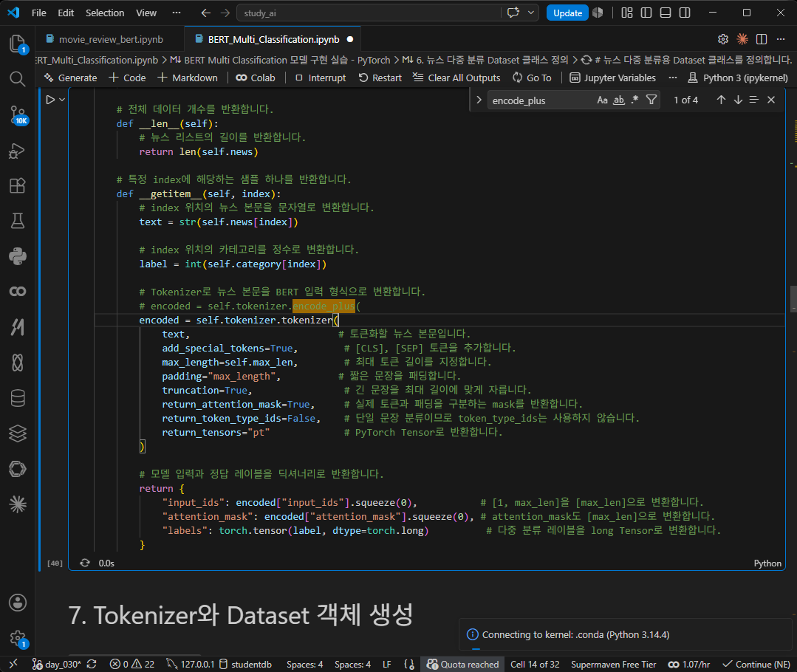Split the editor right

pos(762,39)
